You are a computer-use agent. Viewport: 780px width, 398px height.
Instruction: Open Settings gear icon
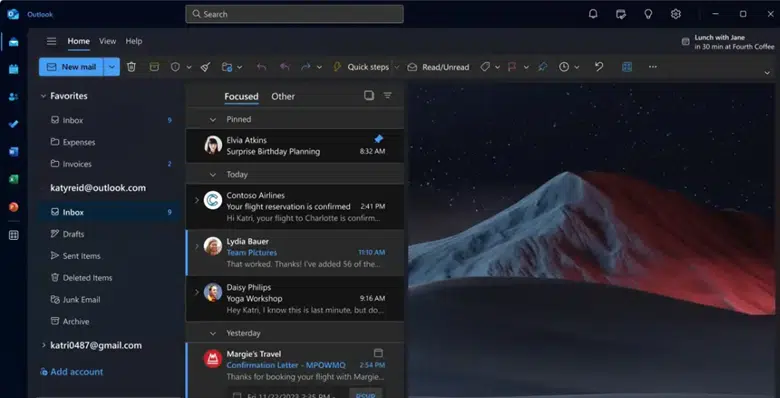tap(676, 14)
